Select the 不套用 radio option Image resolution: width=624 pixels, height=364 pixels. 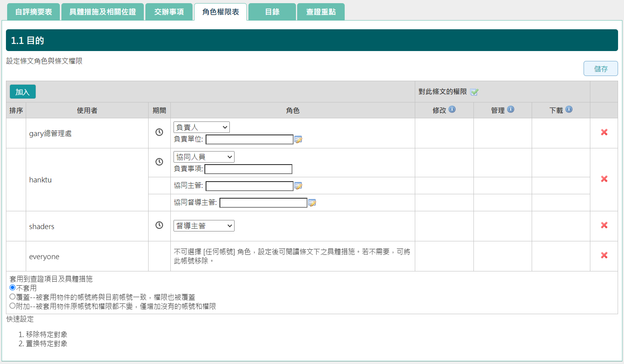[x=13, y=288]
